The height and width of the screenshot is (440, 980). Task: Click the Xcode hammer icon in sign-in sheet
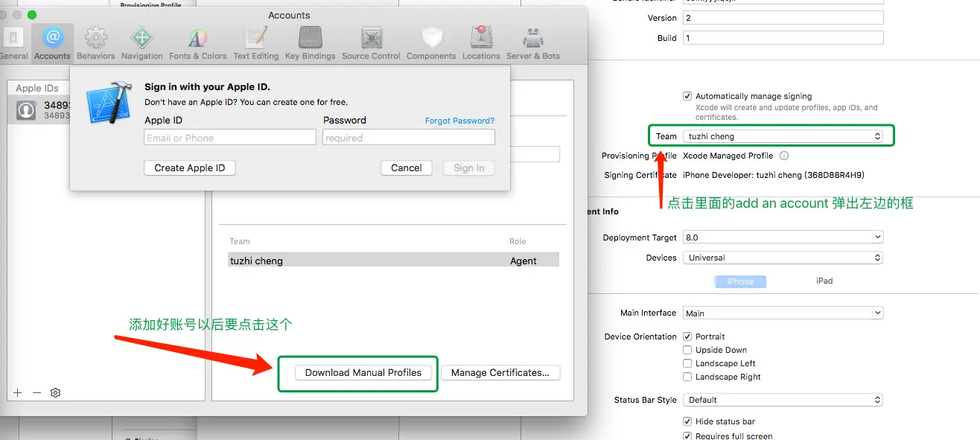tap(109, 102)
